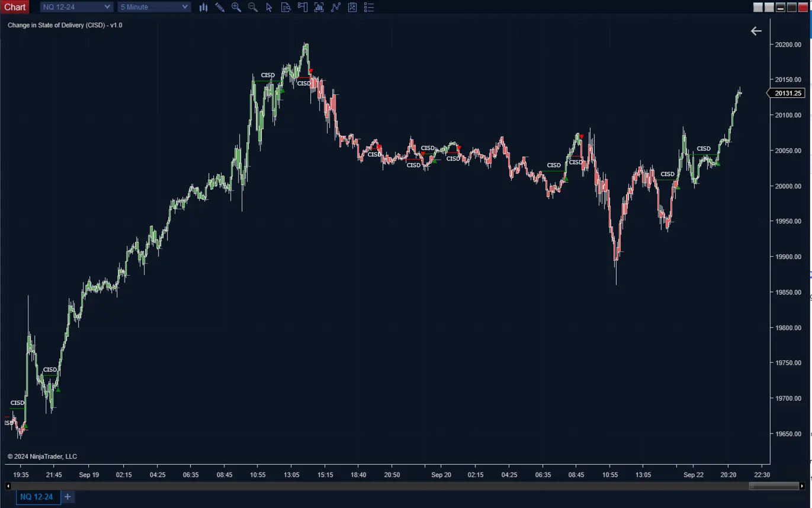Open the Drawing Tools pencil icon
812x508 pixels.
[220, 7]
